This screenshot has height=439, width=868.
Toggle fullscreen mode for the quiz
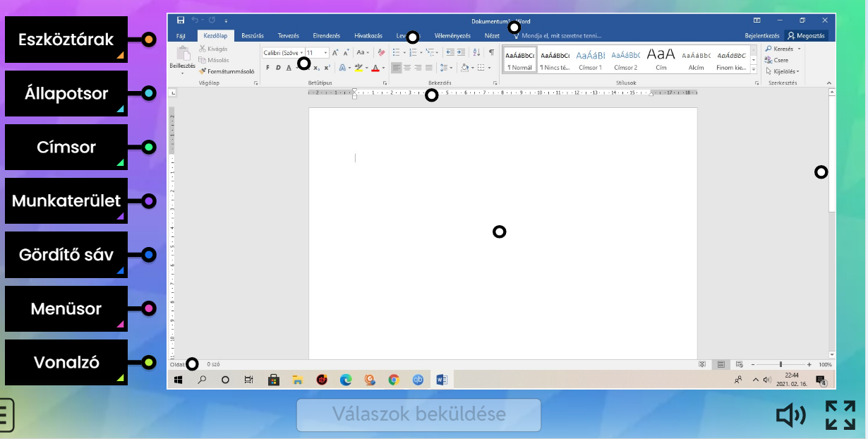(840, 415)
